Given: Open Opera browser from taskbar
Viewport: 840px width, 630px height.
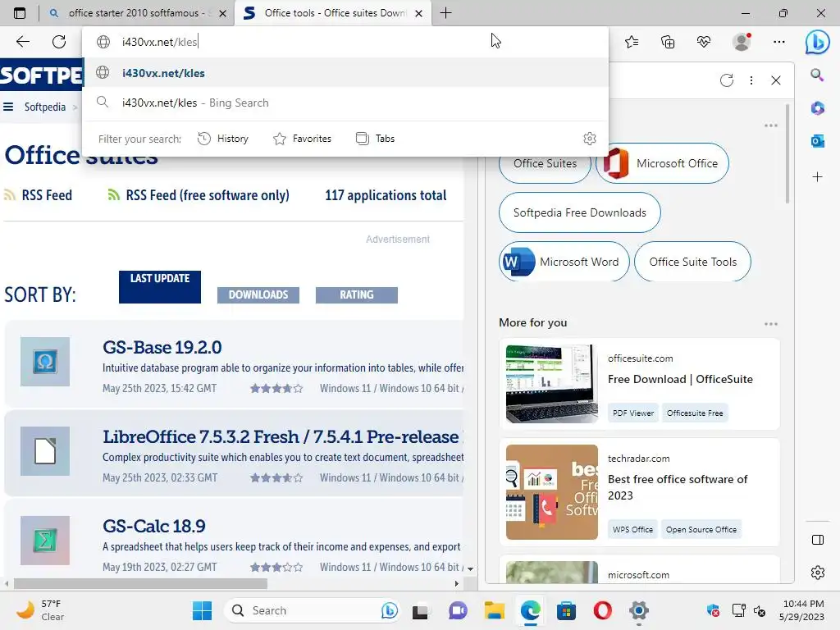Looking at the screenshot, I should coord(602,610).
